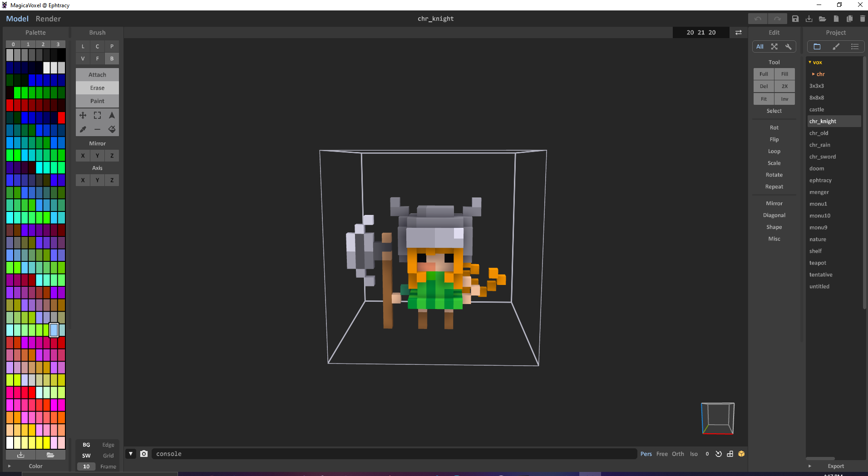Switch camera to Orth view mode

coord(678,454)
